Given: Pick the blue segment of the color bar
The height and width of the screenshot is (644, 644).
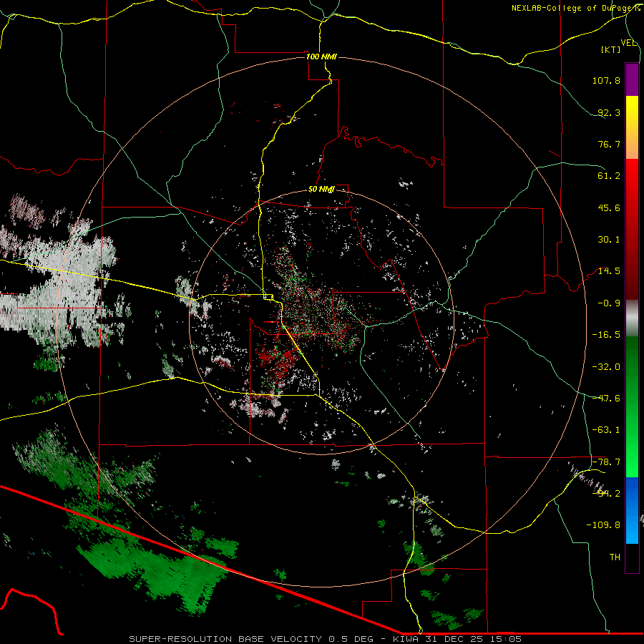Looking at the screenshot, I should (x=632, y=510).
